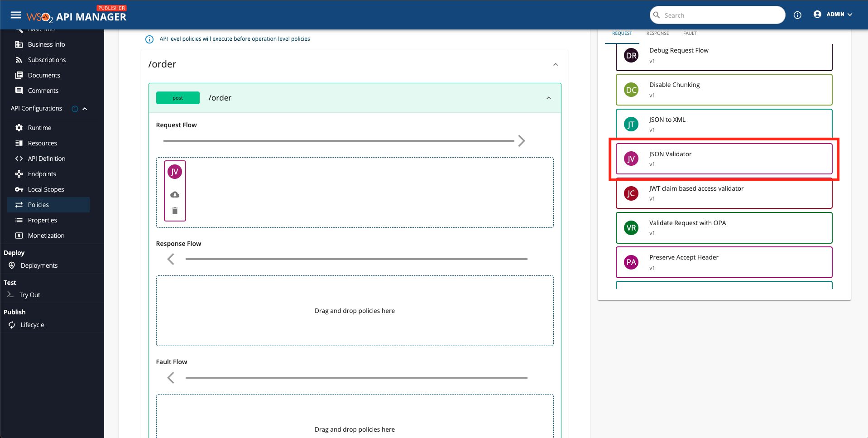Open Deployments page from sidebar
Screen dimensions: 868x438
(39, 265)
